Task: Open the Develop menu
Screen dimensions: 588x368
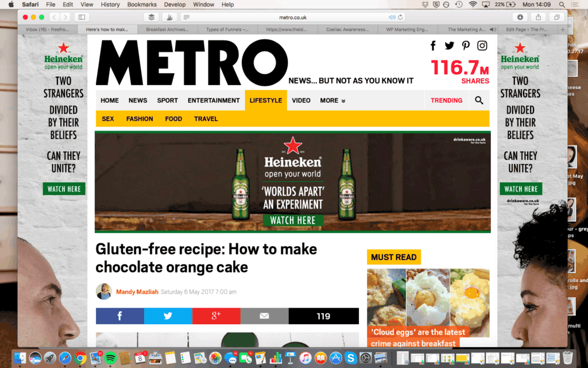Action: [175, 5]
